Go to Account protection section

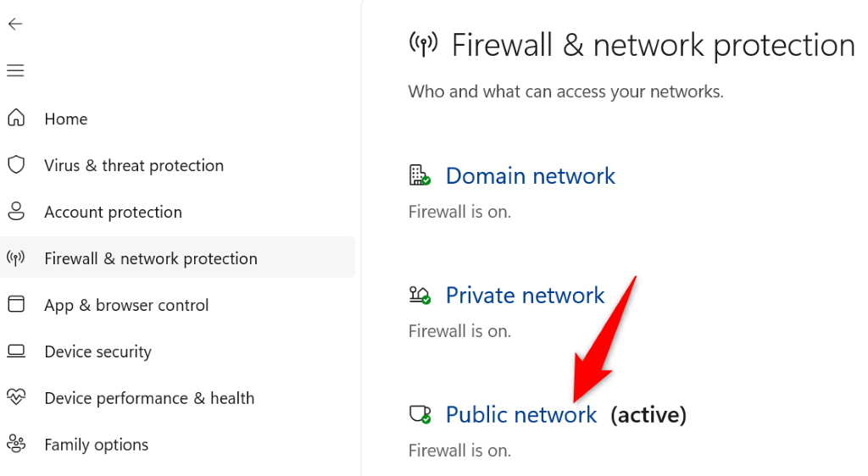pyautogui.click(x=113, y=212)
